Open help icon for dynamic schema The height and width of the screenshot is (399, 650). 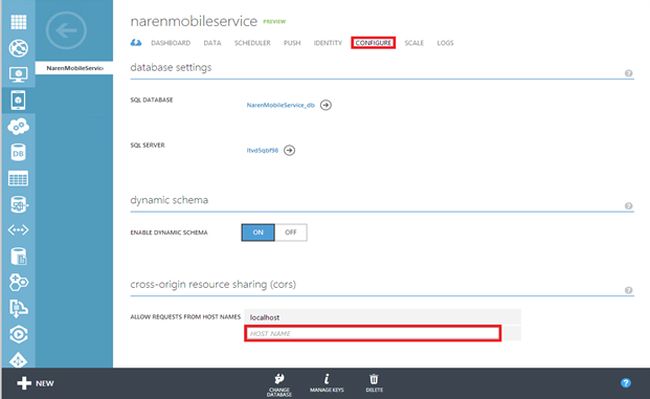628,206
